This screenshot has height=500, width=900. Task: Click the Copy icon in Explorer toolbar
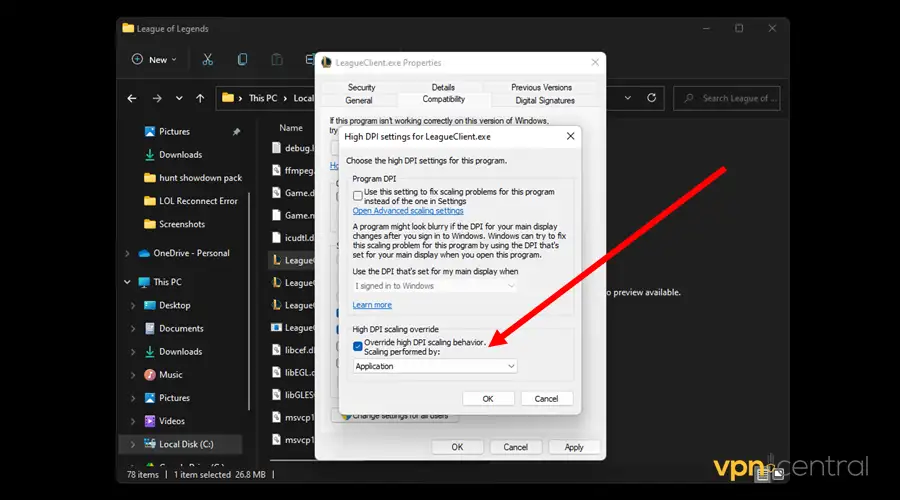(x=242, y=60)
